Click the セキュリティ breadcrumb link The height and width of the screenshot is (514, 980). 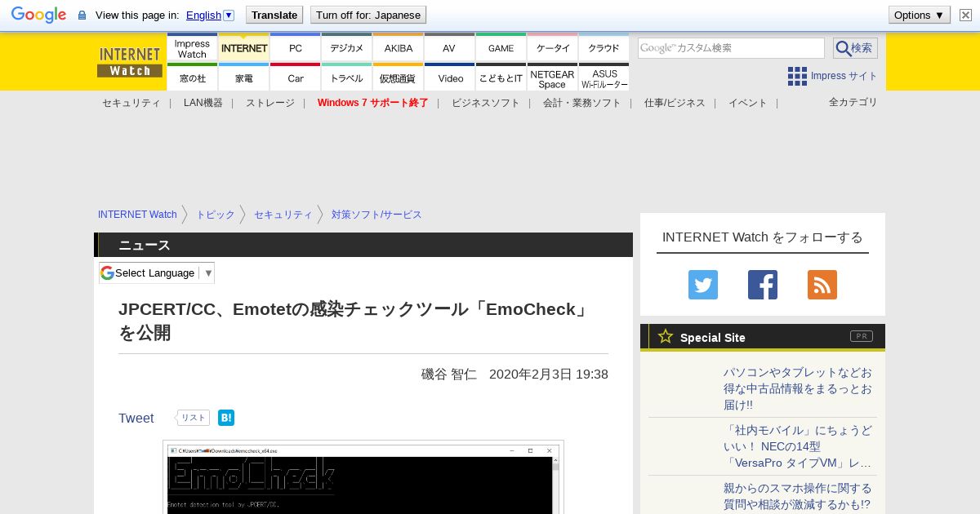pyautogui.click(x=283, y=215)
